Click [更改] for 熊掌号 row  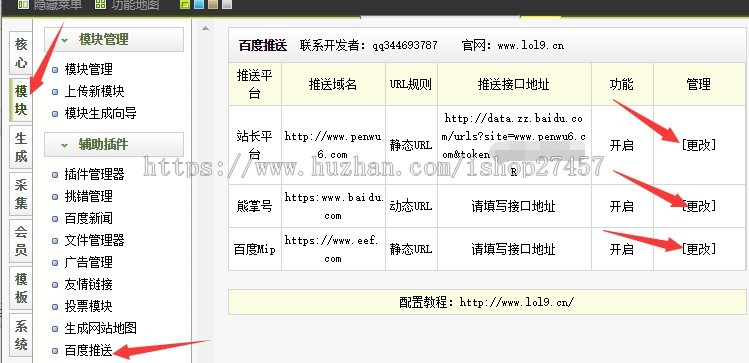point(699,206)
